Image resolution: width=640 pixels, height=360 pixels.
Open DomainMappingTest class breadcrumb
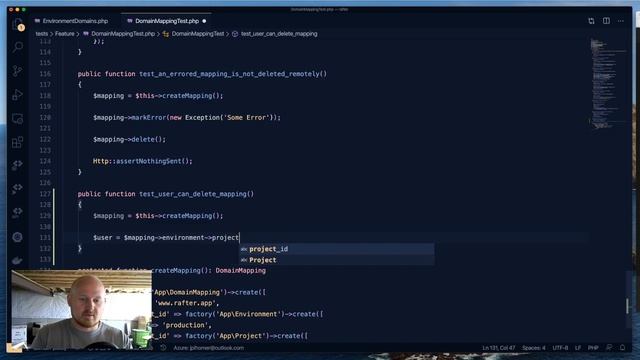tap(198, 34)
